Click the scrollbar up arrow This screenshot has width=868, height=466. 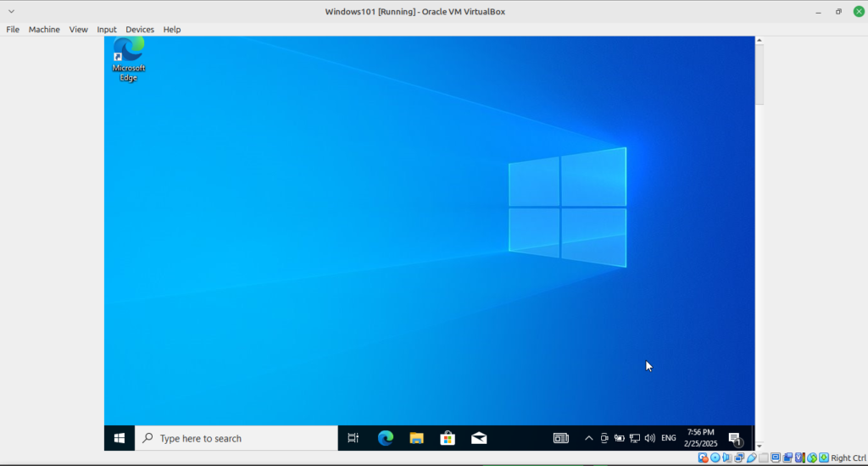tap(759, 40)
